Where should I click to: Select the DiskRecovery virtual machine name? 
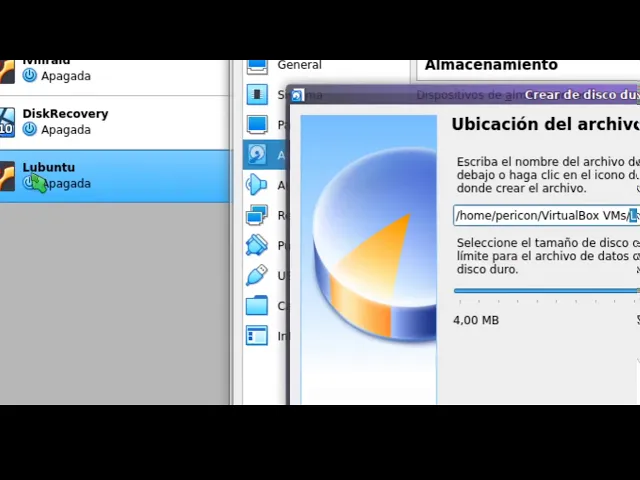pos(65,114)
